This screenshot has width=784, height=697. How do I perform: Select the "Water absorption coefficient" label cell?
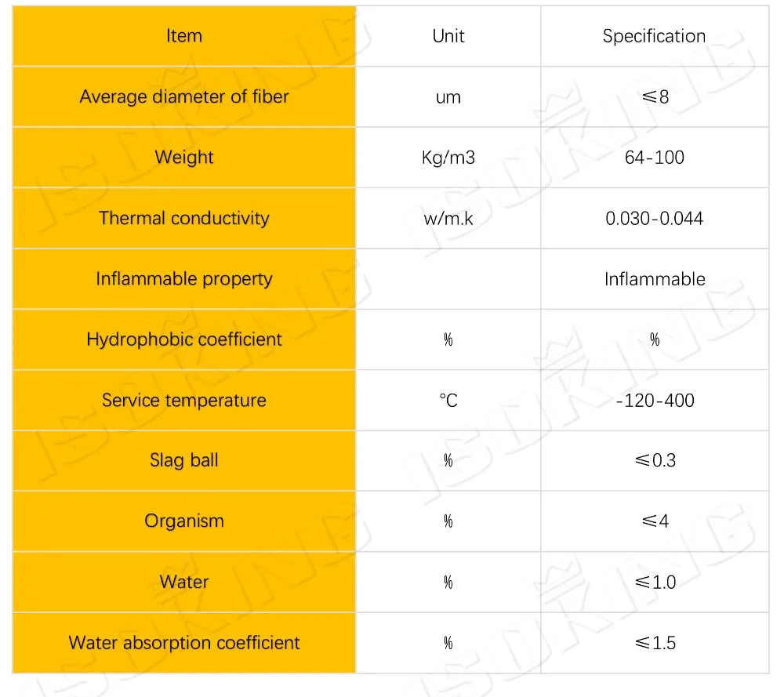184,643
